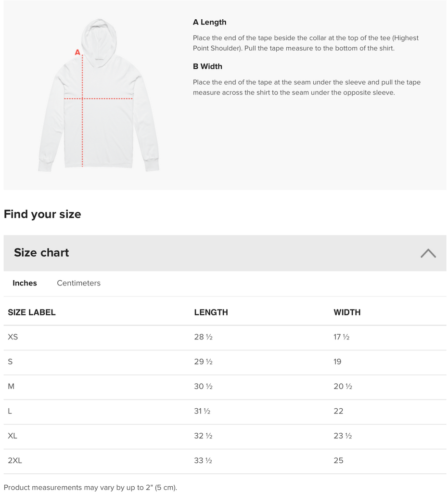
Task: Click the red A marker on diagram
Action: click(x=77, y=52)
